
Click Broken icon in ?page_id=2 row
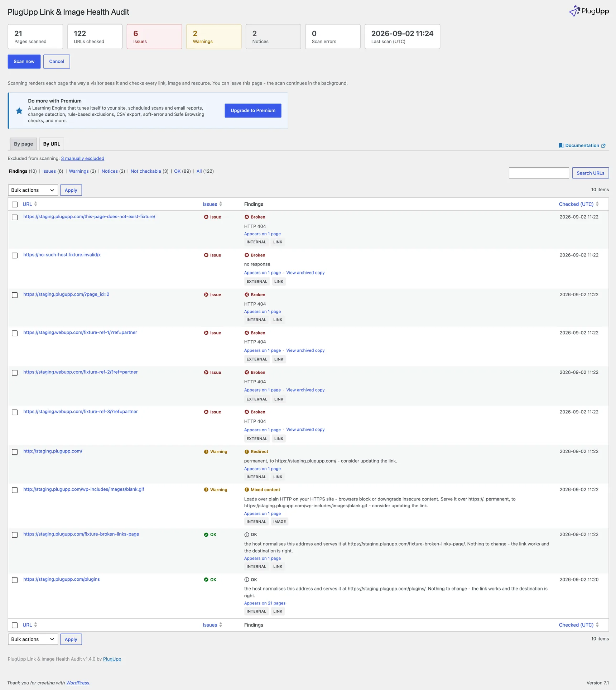(x=247, y=295)
